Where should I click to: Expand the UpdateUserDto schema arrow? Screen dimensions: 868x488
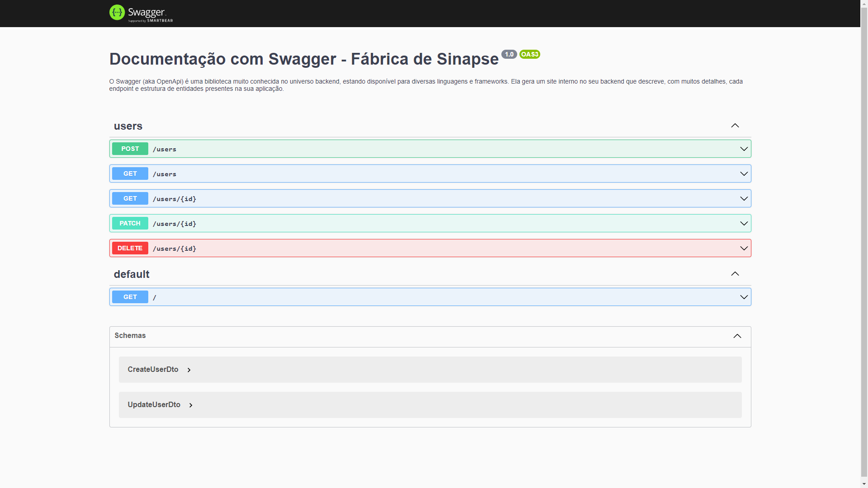pos(191,405)
